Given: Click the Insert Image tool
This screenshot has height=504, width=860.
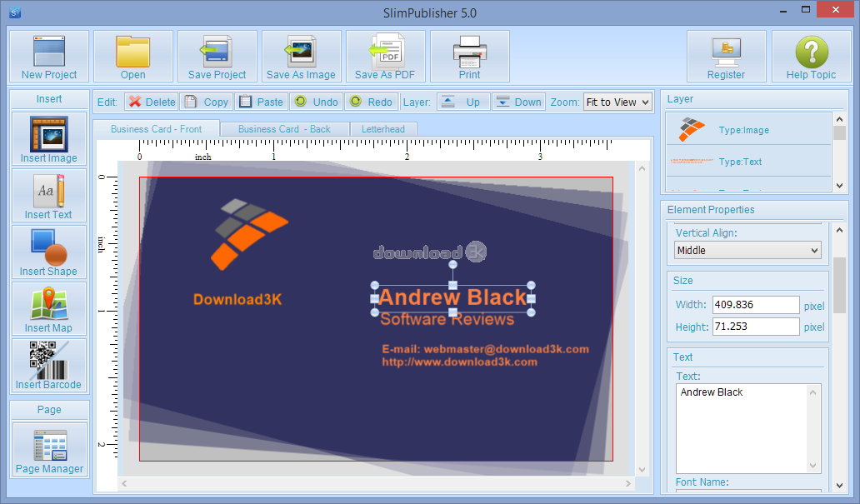Looking at the screenshot, I should tap(49, 139).
